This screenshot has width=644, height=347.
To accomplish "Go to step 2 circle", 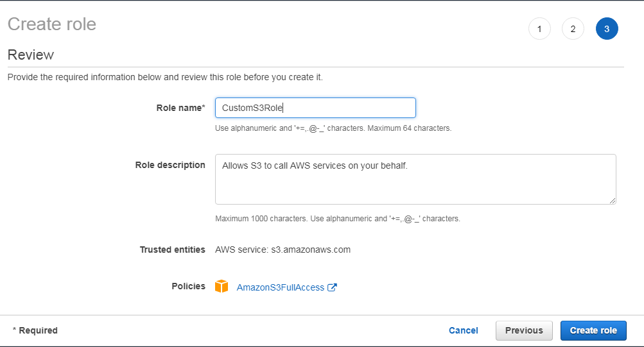I will pos(573,29).
